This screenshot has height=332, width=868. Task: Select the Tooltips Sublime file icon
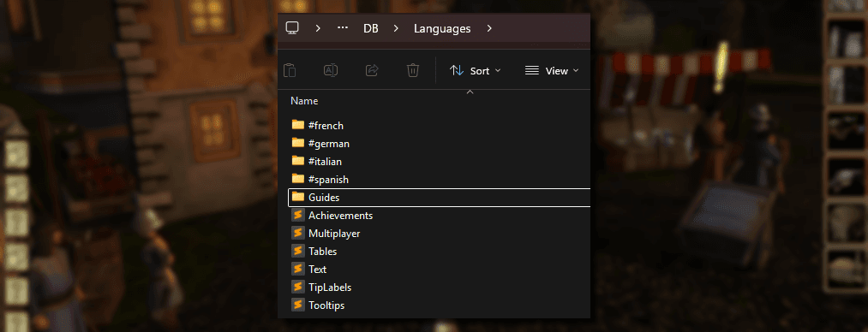(298, 305)
